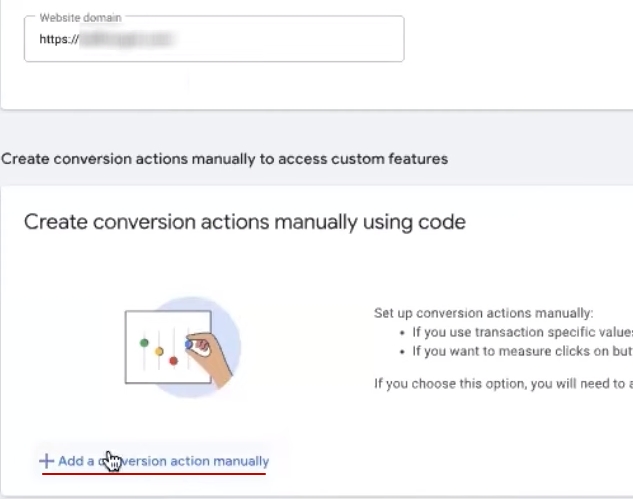The image size is (633, 499).
Task: Click the blue slider dot held by hand
Action: click(189, 344)
